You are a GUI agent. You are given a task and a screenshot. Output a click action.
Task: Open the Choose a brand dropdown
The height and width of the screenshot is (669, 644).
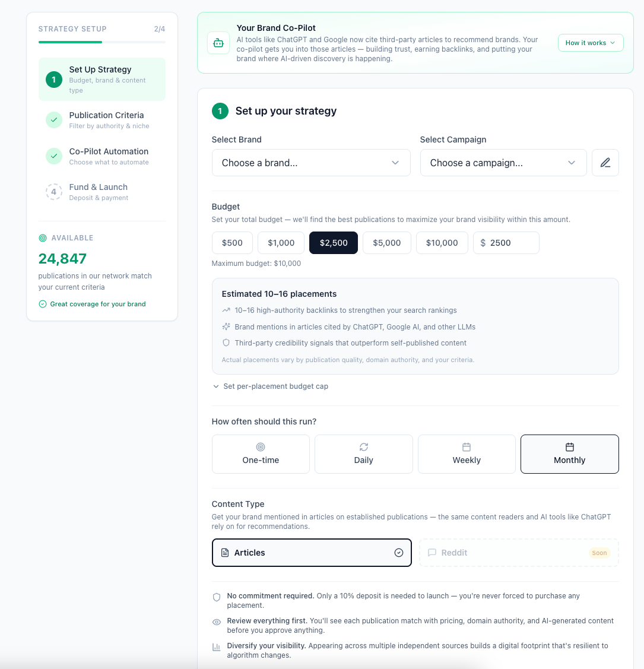pos(311,162)
